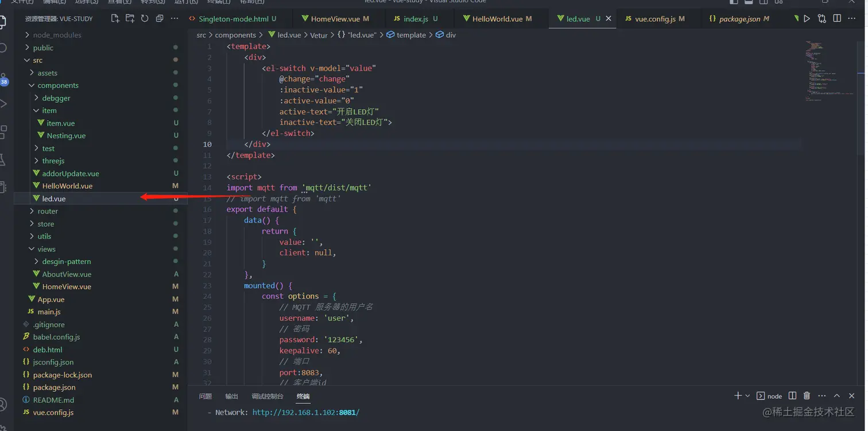Expand the public folder
The width and height of the screenshot is (868, 431).
pyautogui.click(x=100, y=48)
